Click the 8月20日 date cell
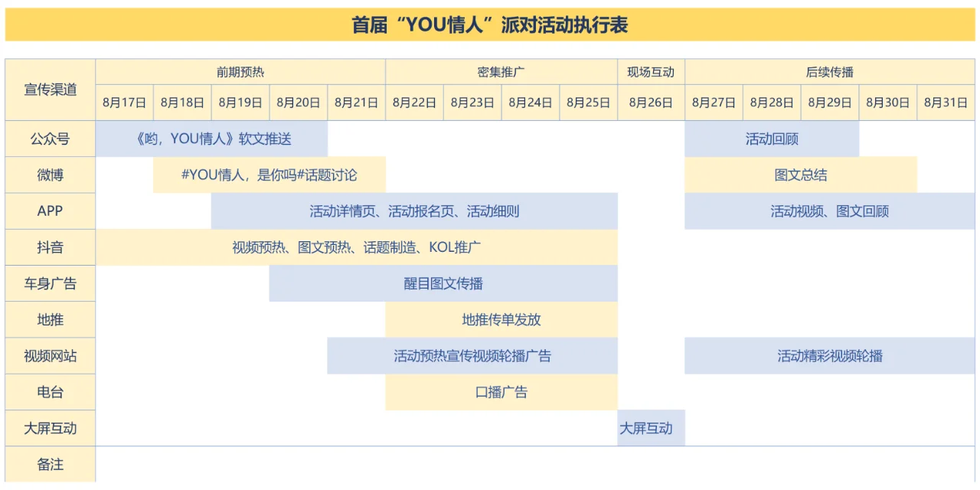Screen dimensions: 980x490 299,103
